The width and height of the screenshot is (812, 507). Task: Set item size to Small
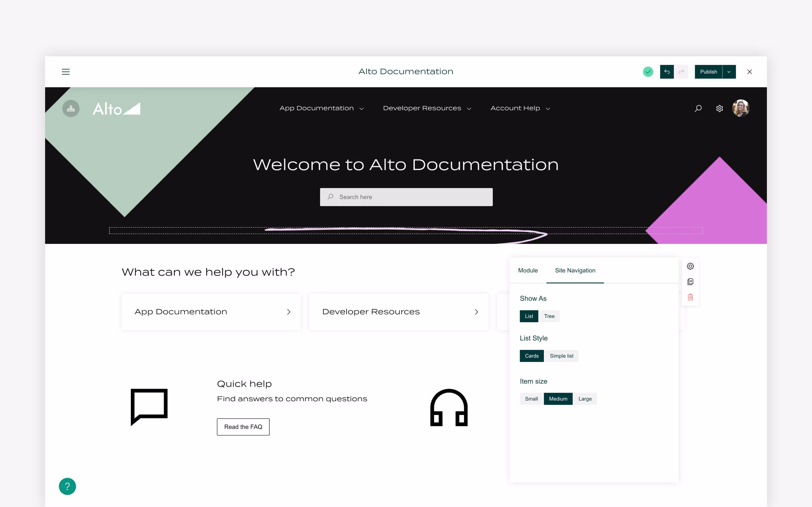pos(531,399)
